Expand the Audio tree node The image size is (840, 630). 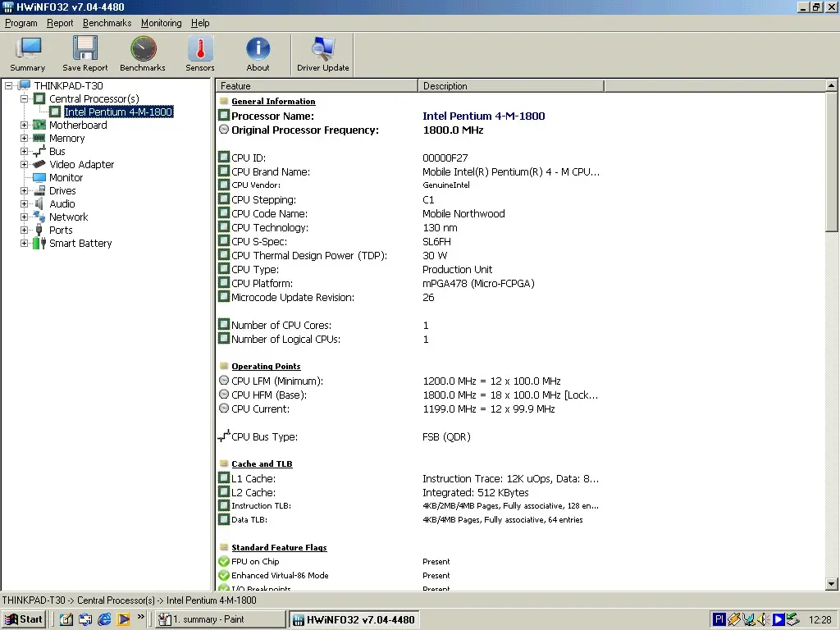(24, 203)
